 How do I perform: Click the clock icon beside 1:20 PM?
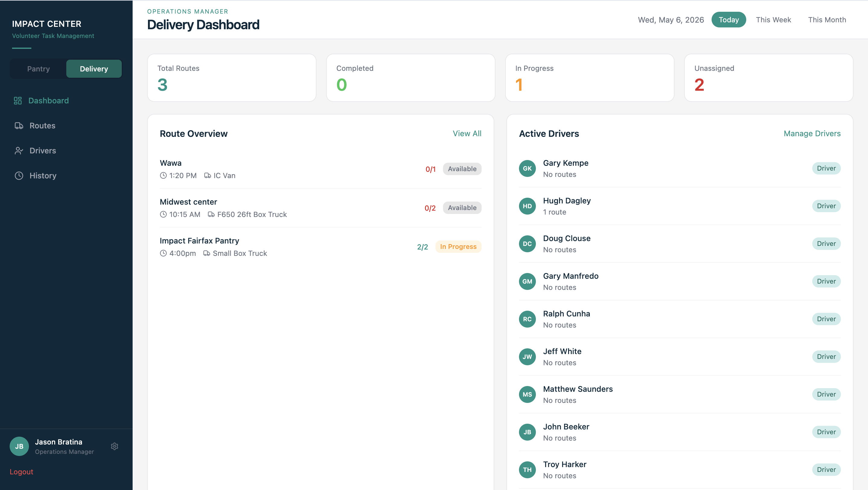point(163,176)
